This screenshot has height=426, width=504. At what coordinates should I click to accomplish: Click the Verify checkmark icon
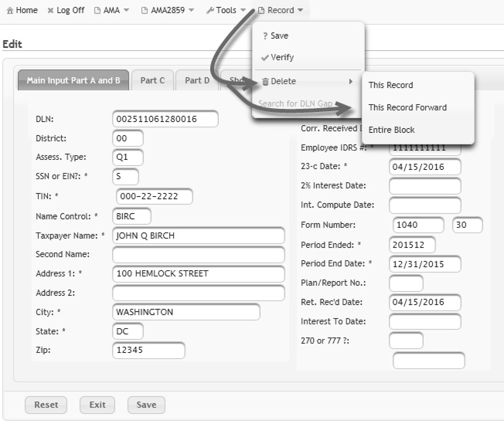[x=265, y=58]
